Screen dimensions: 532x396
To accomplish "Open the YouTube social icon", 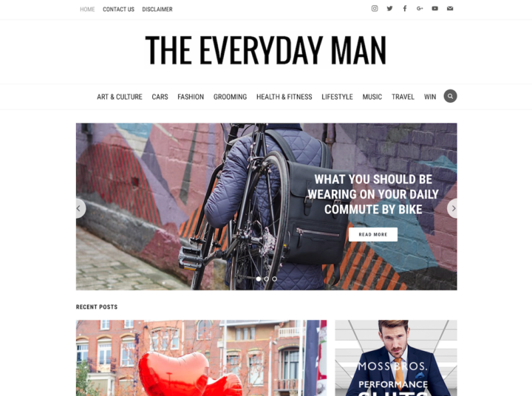I will click(x=435, y=8).
